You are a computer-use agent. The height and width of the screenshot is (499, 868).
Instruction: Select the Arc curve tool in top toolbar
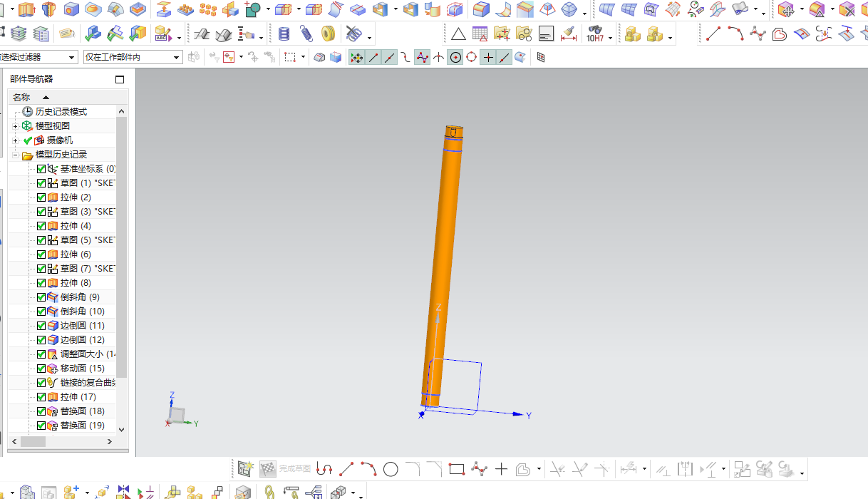point(735,34)
